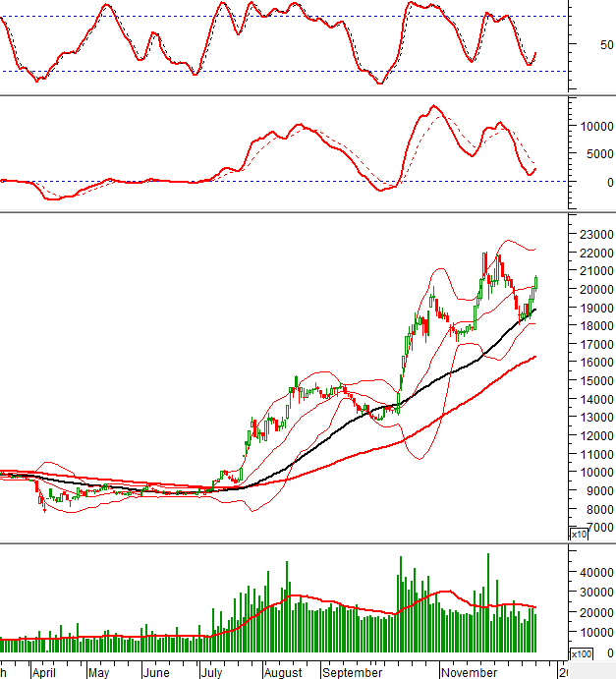
Task: Select the July label on time axis
Action: click(212, 673)
